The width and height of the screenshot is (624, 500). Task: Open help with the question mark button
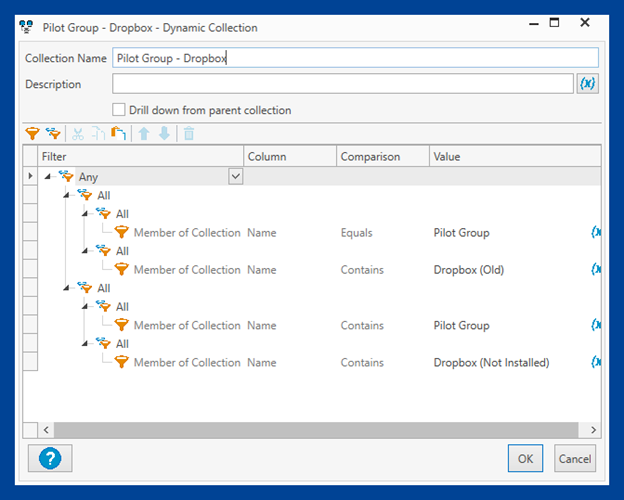click(50, 458)
